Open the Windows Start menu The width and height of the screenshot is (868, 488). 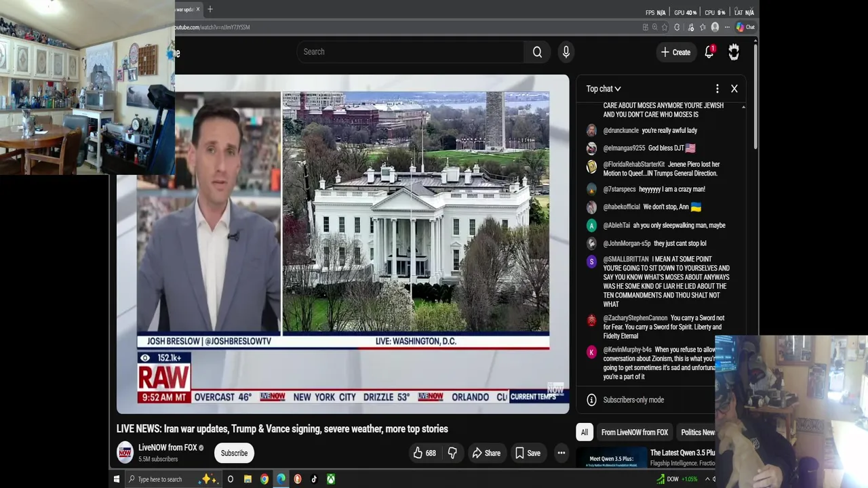coord(117,479)
